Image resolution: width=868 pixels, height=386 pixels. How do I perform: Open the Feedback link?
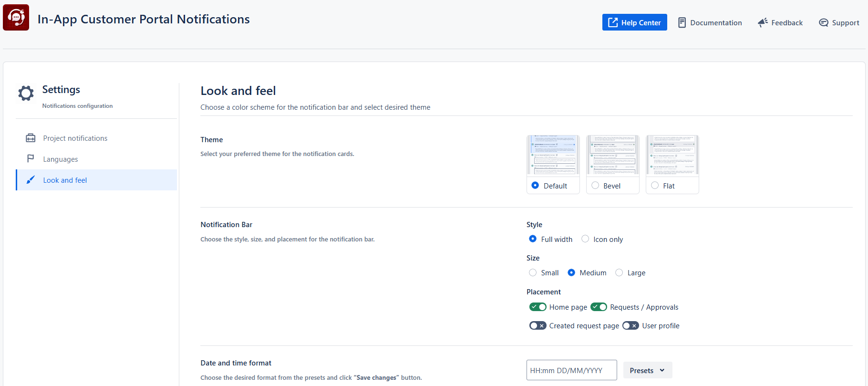tap(780, 22)
